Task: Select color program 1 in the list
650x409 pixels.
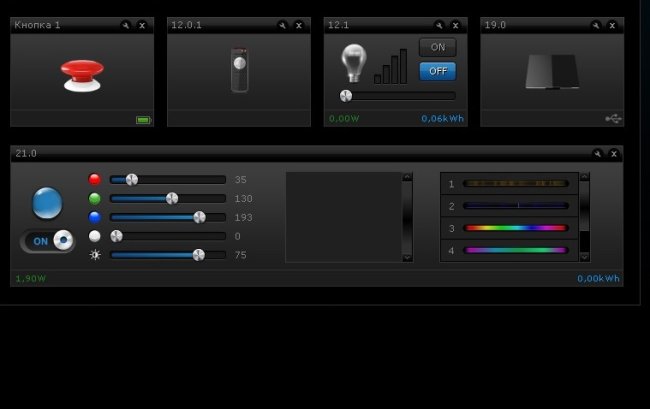Action: 516,184
